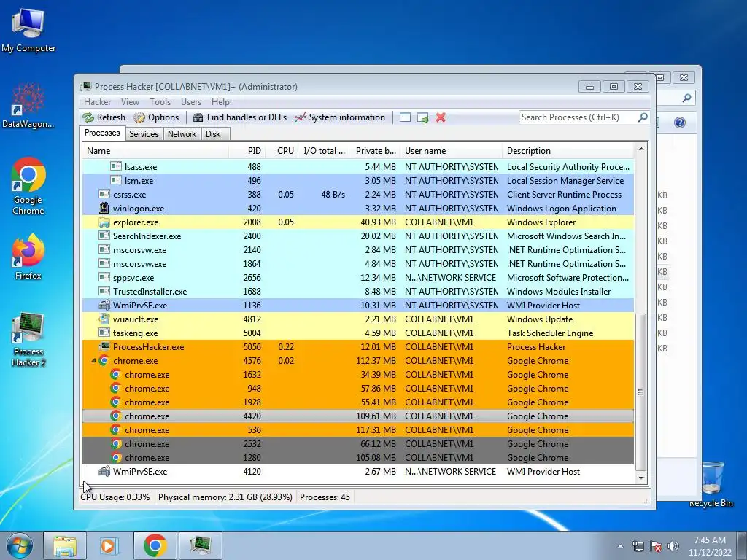Click the red X terminate icon
The width and height of the screenshot is (747, 560).
[x=441, y=117]
